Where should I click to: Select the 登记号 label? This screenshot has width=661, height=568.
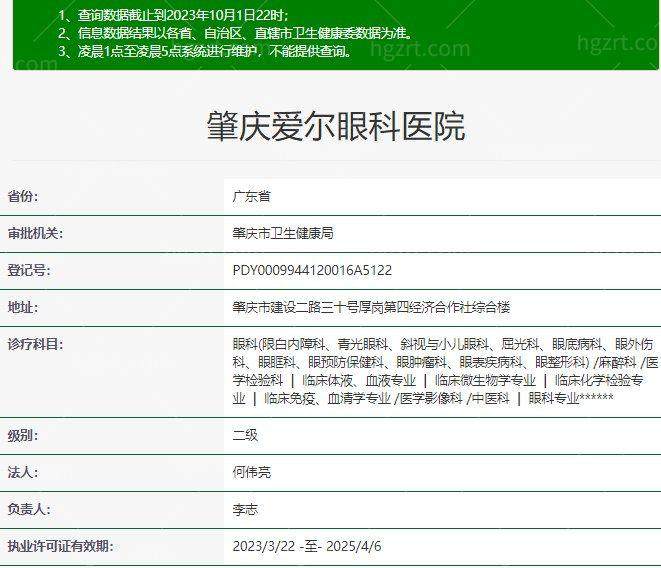click(29, 270)
